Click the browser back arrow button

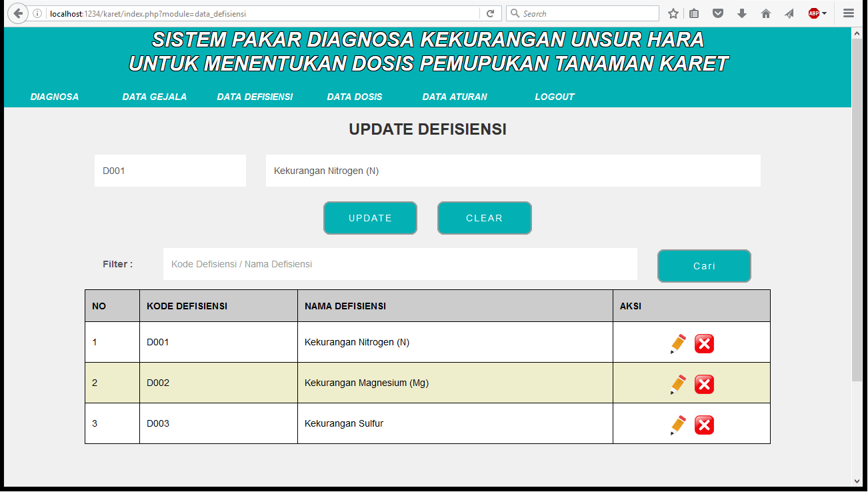18,13
